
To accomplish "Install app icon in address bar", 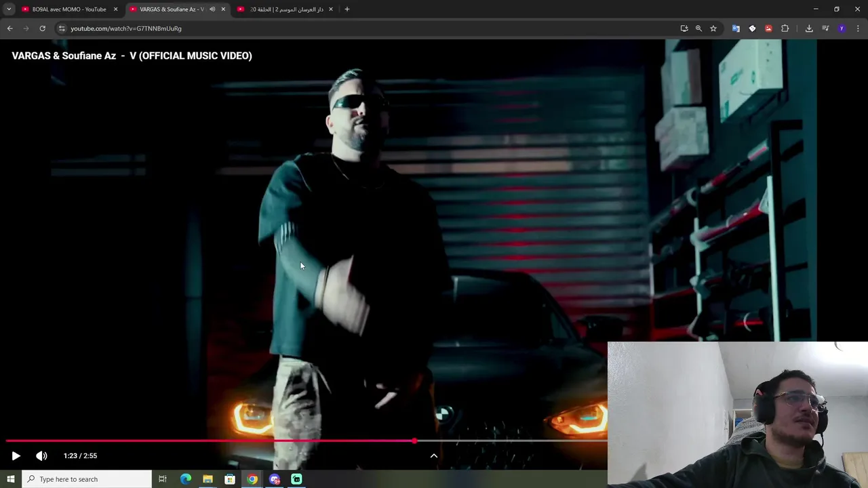I will tap(684, 28).
